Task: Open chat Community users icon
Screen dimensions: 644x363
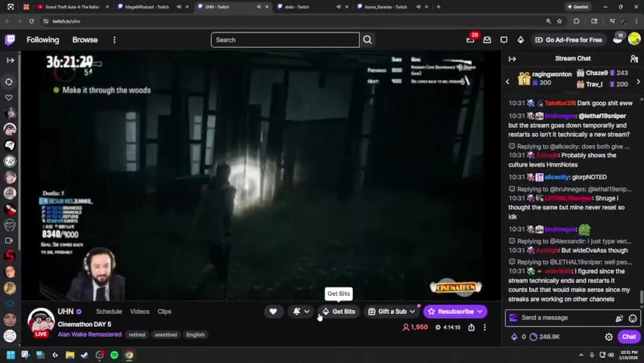Action: point(634,59)
